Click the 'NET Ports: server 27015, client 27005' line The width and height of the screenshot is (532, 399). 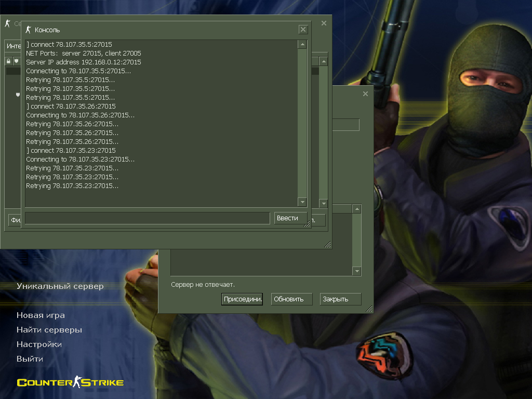point(84,54)
